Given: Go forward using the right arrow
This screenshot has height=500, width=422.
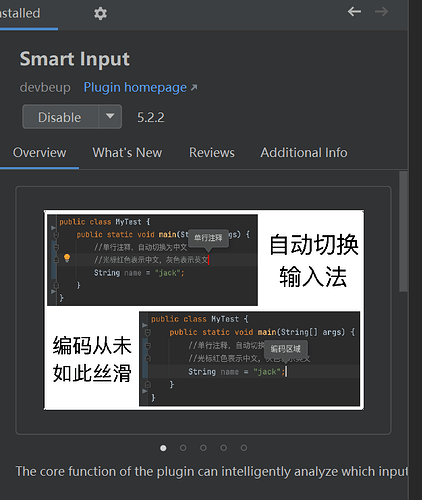Looking at the screenshot, I should coord(381,12).
